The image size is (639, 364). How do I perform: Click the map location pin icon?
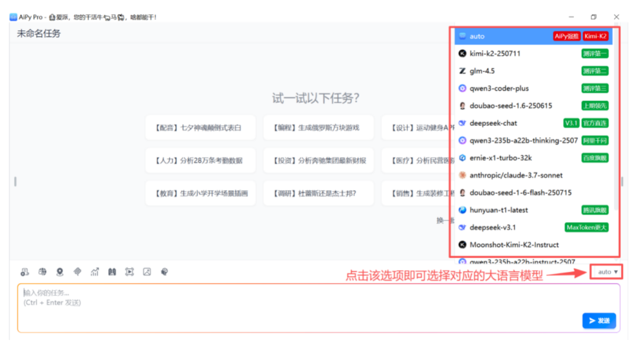(x=60, y=272)
